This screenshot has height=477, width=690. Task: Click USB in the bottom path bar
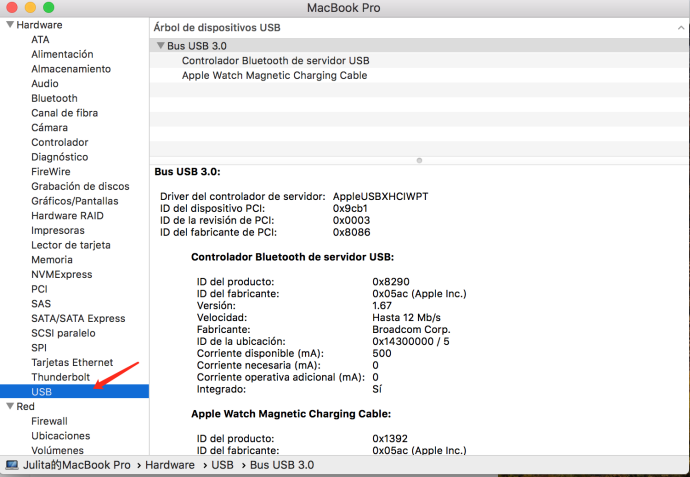click(x=222, y=465)
